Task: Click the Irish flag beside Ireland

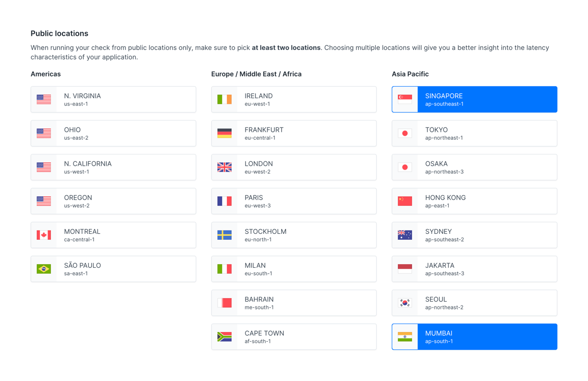Action: [x=224, y=99]
